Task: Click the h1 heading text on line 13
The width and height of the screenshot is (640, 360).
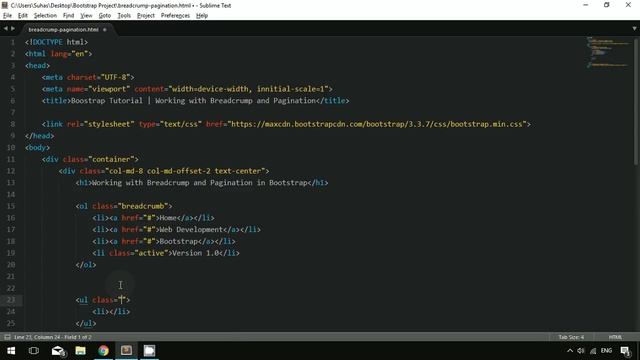Action: [200, 183]
